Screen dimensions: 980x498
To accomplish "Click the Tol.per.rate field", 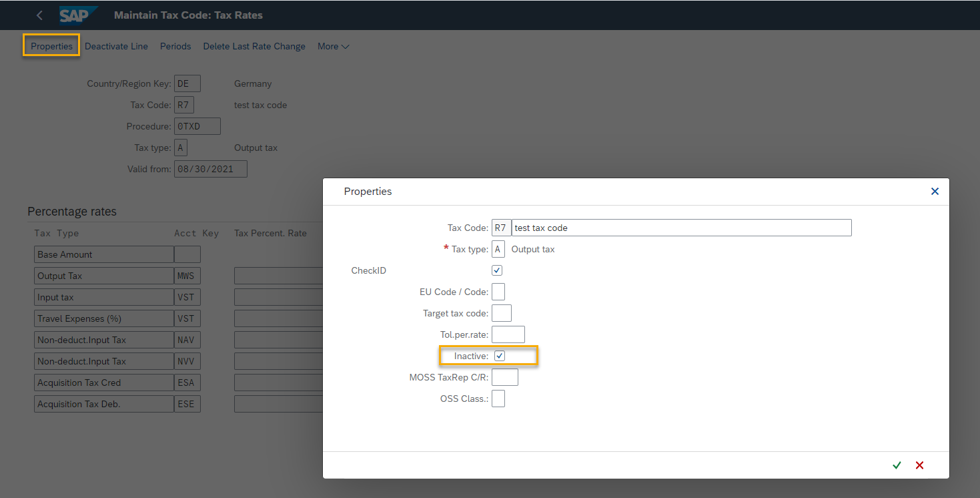I will coord(508,334).
